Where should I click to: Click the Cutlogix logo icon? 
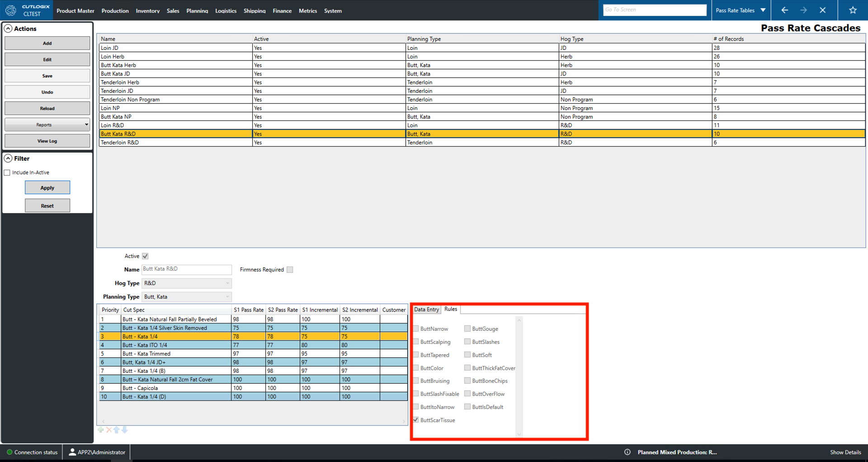tap(11, 10)
